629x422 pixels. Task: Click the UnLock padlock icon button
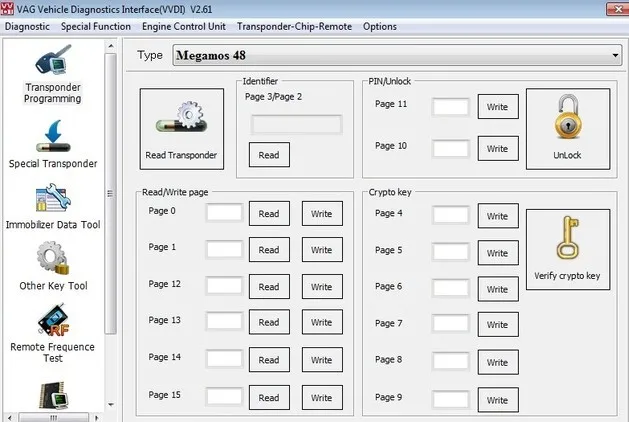pos(568,129)
